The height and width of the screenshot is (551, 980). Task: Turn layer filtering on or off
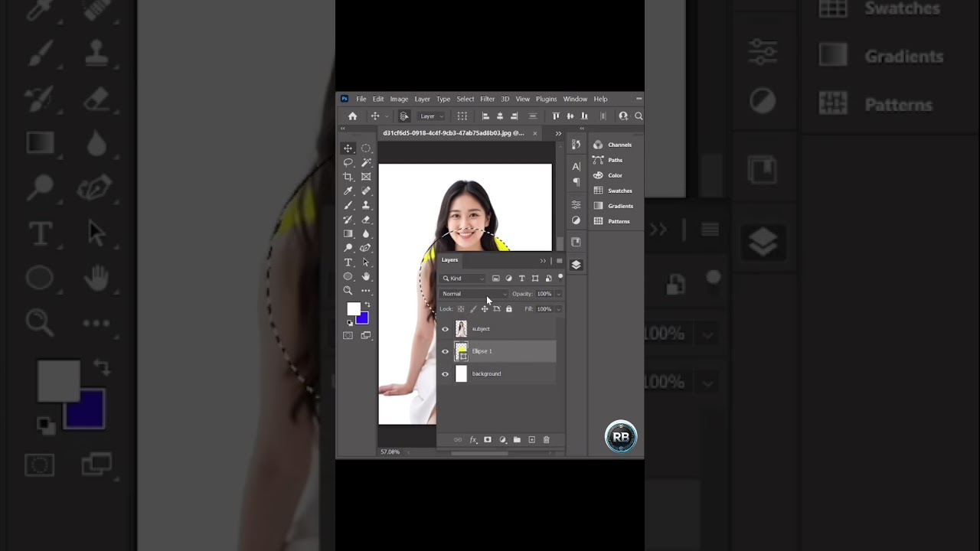tap(560, 277)
